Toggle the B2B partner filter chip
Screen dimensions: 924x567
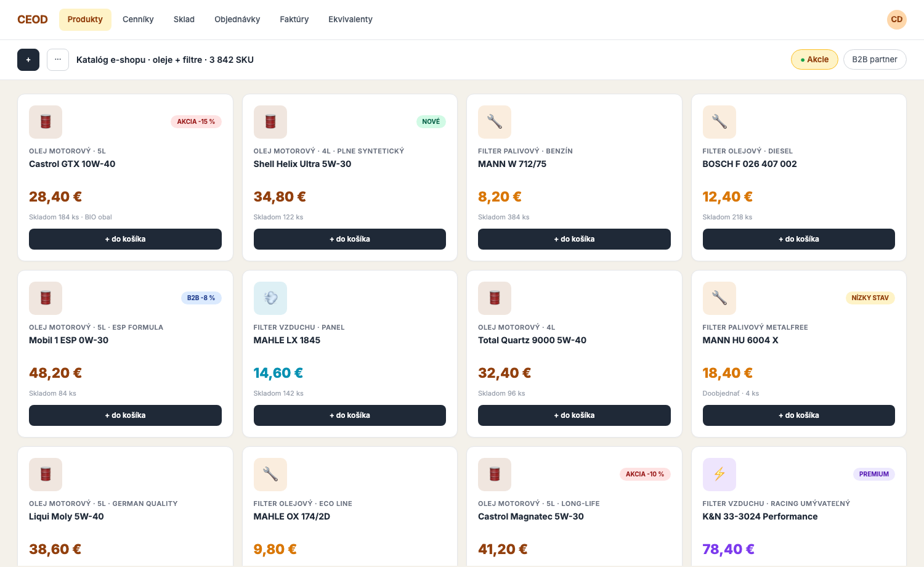pyautogui.click(x=875, y=60)
